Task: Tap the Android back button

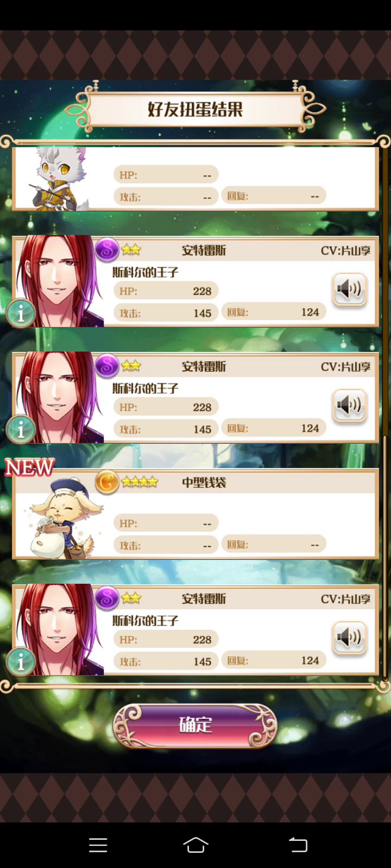Action: (298, 845)
